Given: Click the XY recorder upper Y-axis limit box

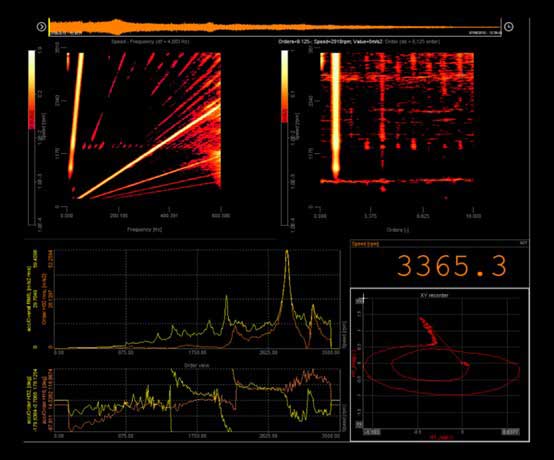Looking at the screenshot, I should [360, 300].
